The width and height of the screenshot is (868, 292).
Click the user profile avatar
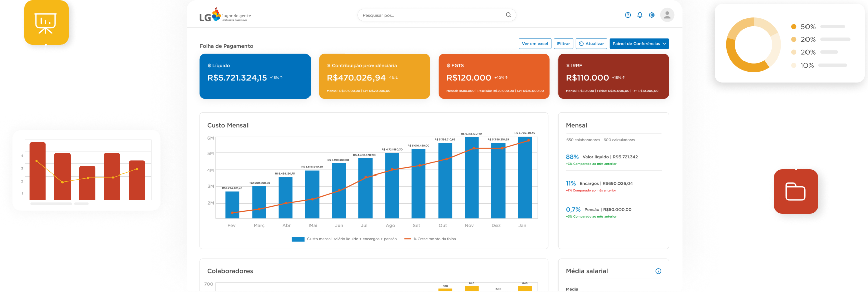667,15
